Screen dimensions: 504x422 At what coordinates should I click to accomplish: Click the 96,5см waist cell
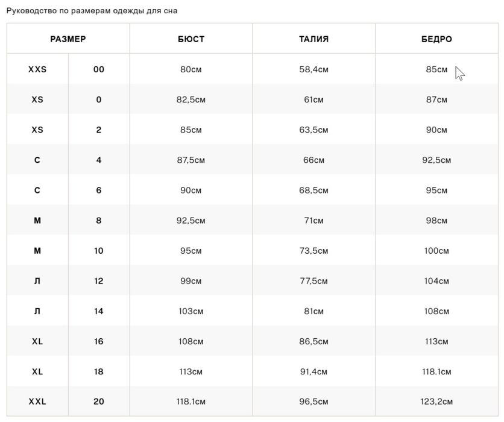(314, 402)
